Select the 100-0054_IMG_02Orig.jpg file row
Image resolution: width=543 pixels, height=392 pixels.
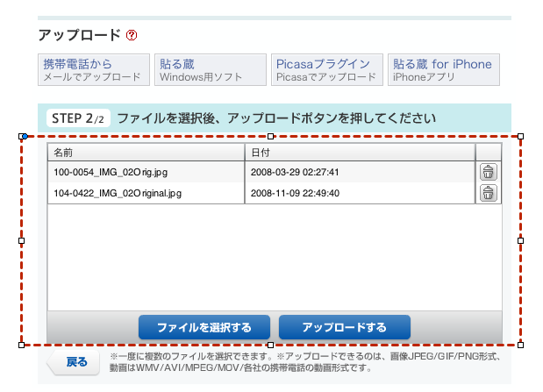[146, 172]
